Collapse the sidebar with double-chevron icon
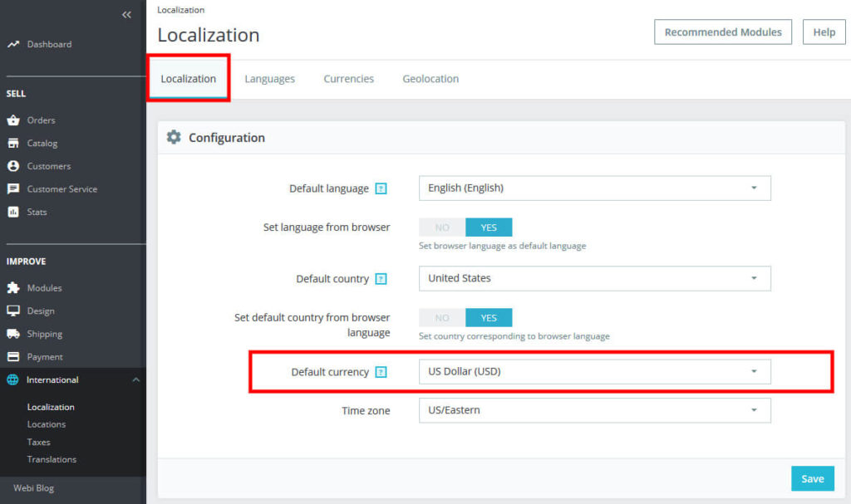Viewport: 851px width, 504px height. [x=126, y=15]
